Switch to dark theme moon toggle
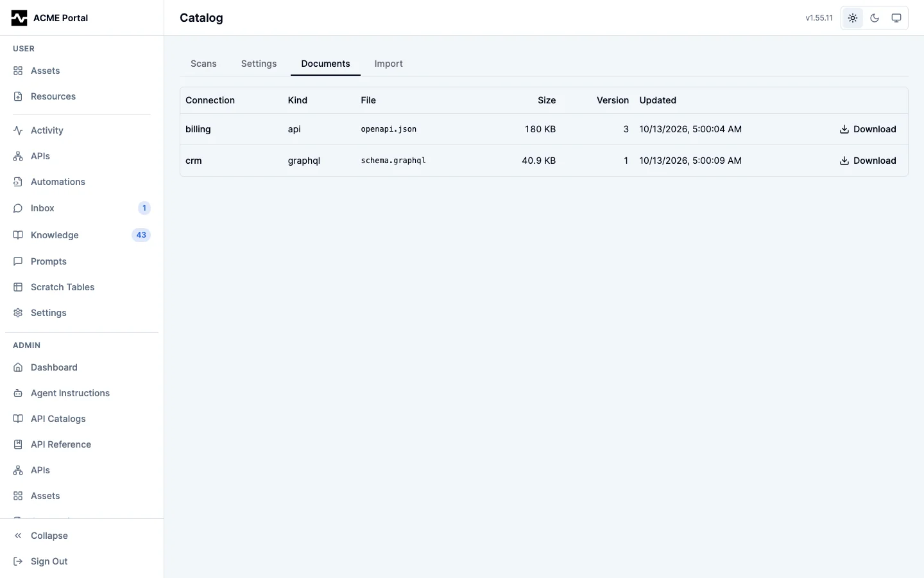Screen dimensions: 924x578 pos(875,18)
